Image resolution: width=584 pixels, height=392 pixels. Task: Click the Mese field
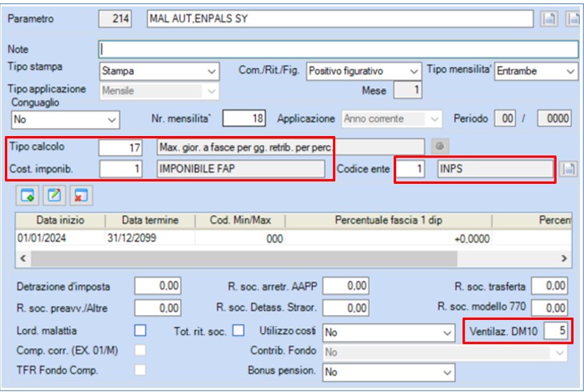click(408, 90)
